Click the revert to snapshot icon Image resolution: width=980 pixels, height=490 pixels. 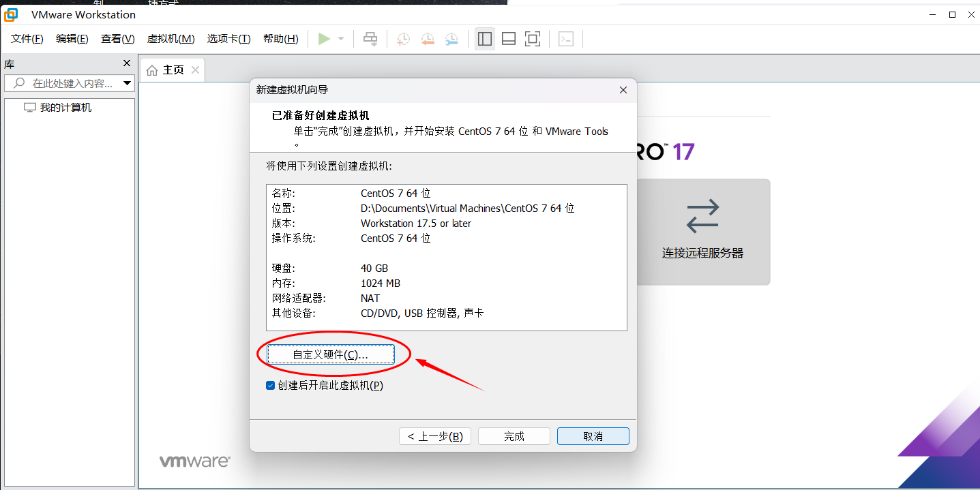[x=428, y=39]
